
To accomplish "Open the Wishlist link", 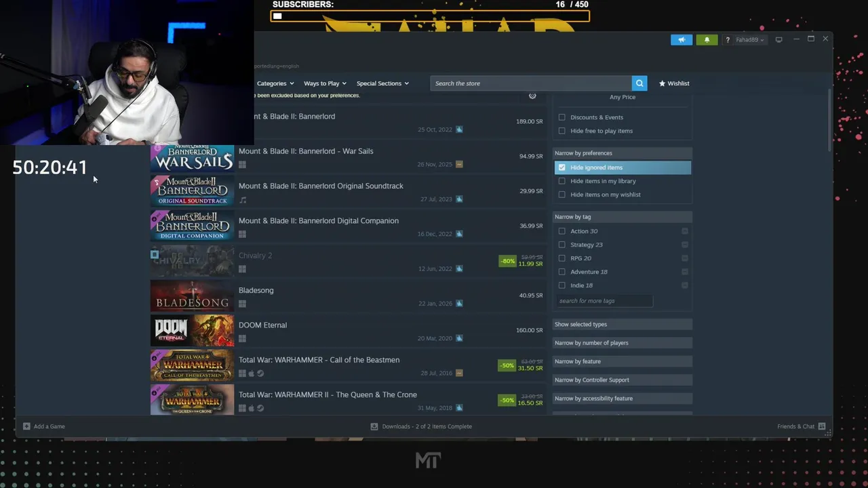I will coord(674,83).
